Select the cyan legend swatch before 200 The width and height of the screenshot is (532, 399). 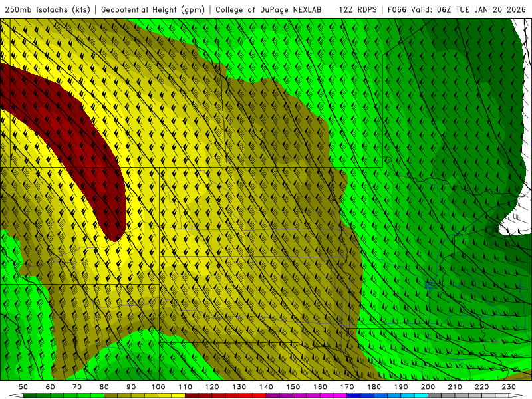[422, 396]
